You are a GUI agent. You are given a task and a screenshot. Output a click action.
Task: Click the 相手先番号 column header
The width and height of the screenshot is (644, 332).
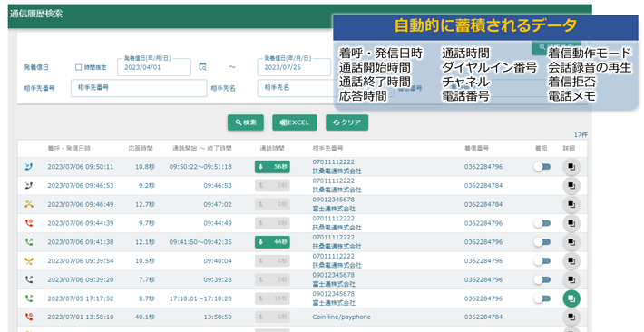pos(327,149)
